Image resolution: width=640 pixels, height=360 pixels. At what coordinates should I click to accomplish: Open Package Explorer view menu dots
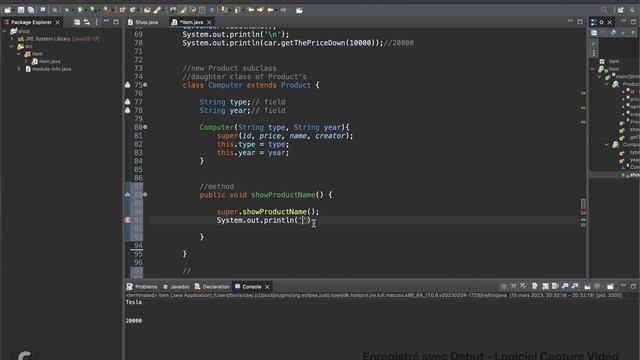pyautogui.click(x=96, y=22)
